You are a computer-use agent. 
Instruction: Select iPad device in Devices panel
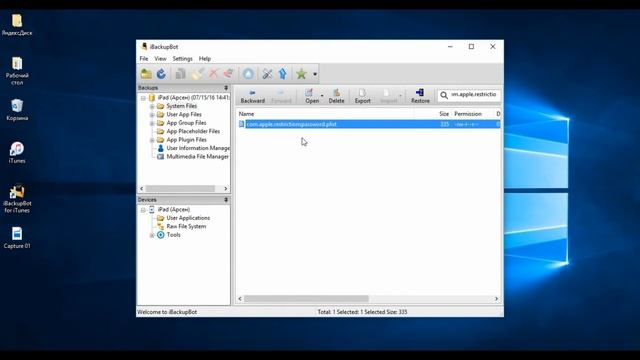[173, 209]
